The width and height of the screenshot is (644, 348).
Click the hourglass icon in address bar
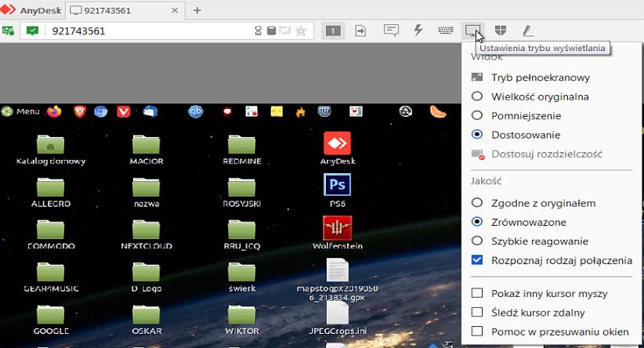tap(258, 31)
